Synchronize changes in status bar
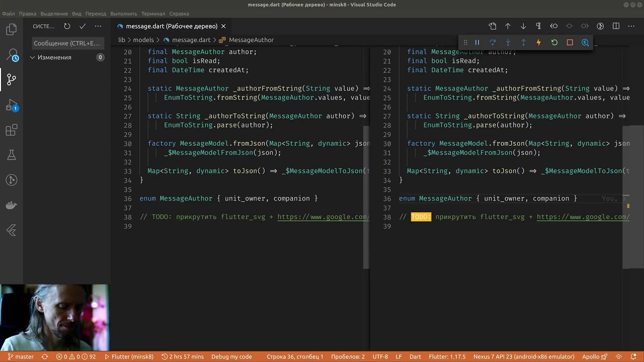Viewport: 644px width, 362px height. click(45, 356)
